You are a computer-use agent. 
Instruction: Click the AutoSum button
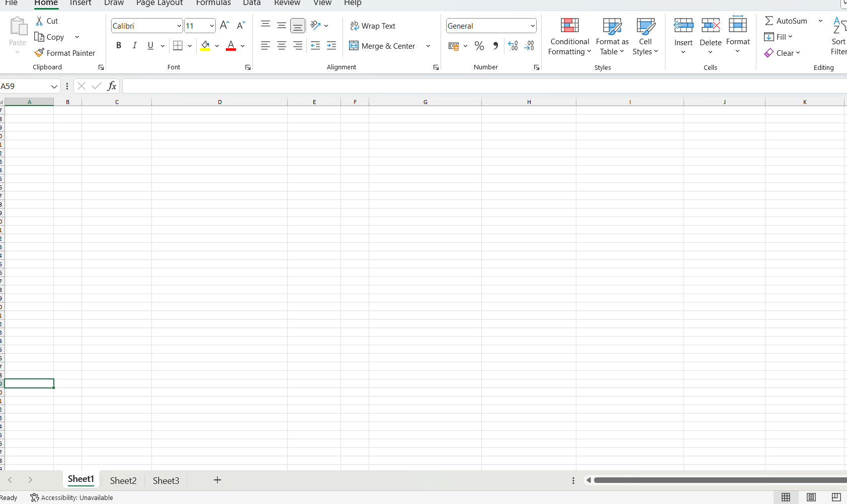[x=786, y=21]
